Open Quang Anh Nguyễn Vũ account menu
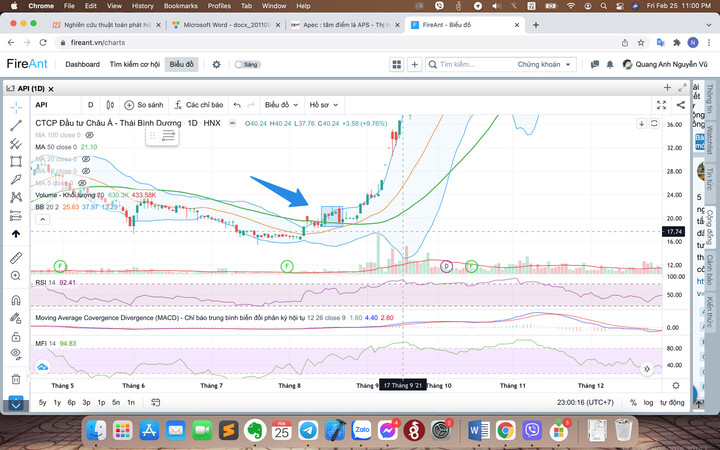The height and width of the screenshot is (450, 720). [x=665, y=64]
